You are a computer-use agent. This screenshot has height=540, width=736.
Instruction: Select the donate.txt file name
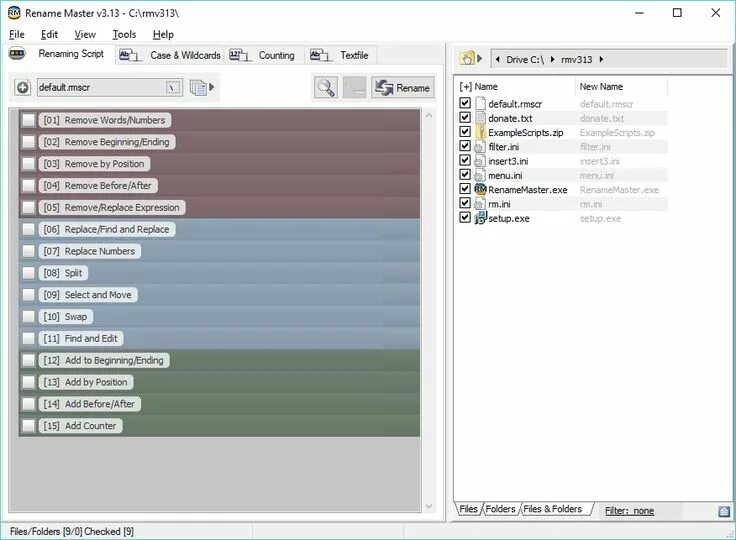pyautogui.click(x=510, y=118)
